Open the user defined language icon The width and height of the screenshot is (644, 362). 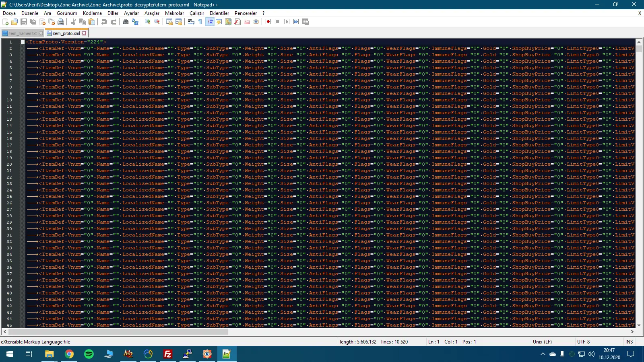coord(219,22)
